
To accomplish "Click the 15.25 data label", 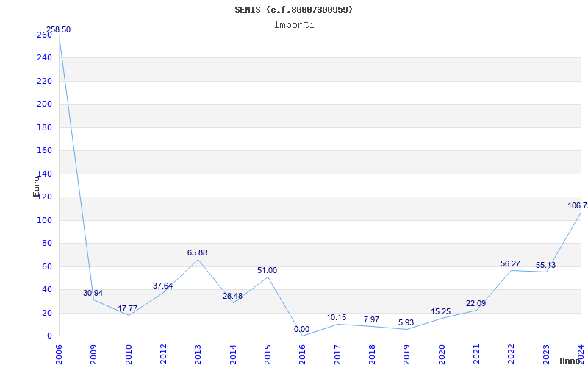I will [x=440, y=311].
